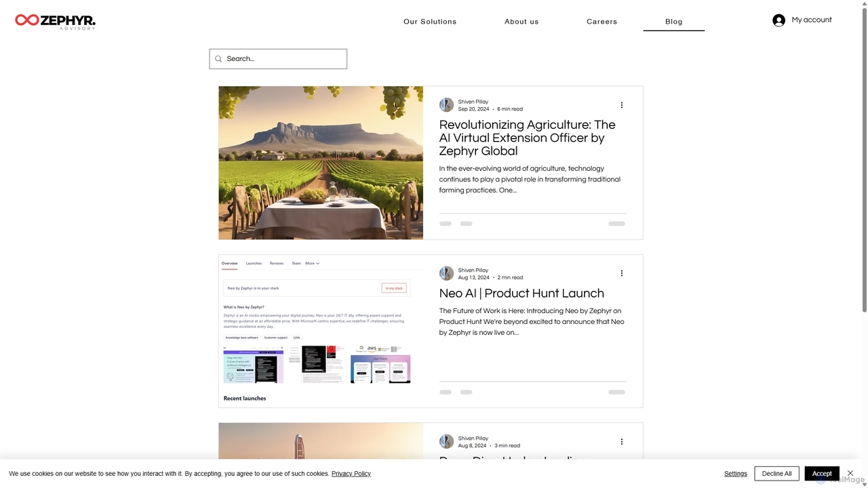Open the Privacy Policy link

(351, 474)
